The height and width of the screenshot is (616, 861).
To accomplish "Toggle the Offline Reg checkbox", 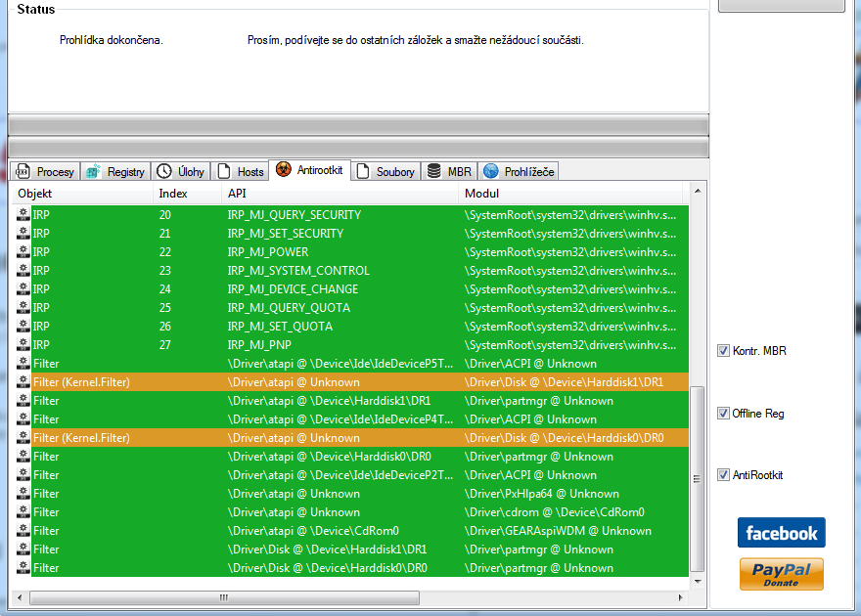I will 723,413.
